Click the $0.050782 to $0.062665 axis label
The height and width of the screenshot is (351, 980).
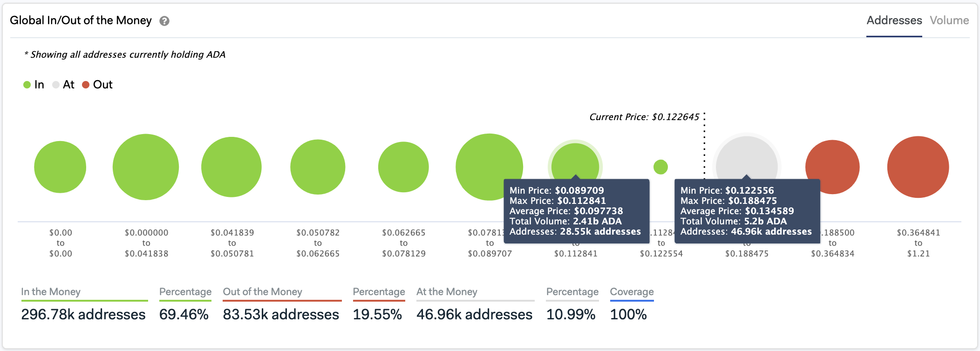point(318,243)
